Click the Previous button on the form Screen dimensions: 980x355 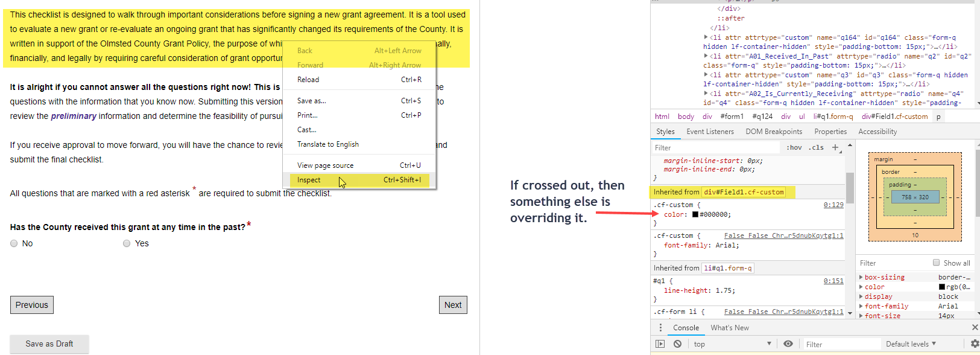coord(32,305)
